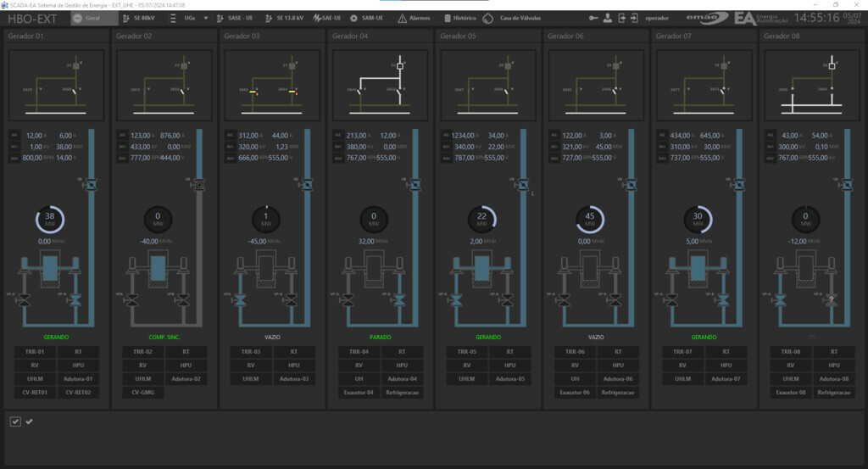Click the checkmark icon beside the bottom checkbox
This screenshot has height=469, width=868.
click(29, 422)
